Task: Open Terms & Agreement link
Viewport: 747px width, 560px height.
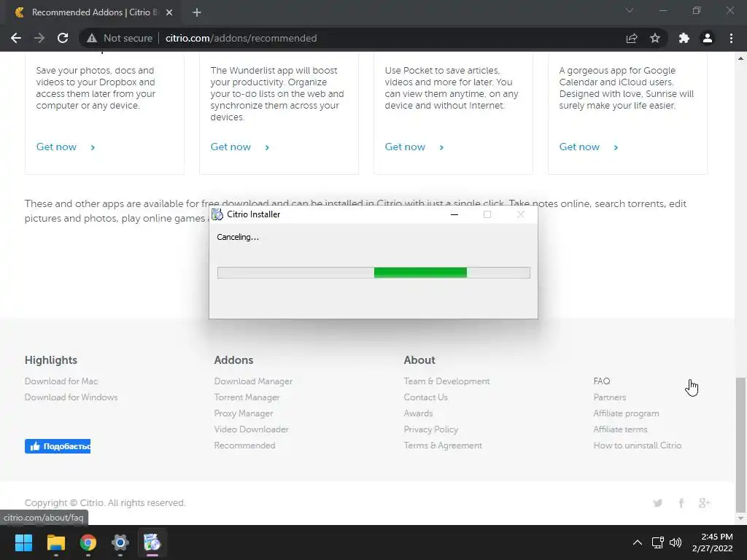Action: click(x=443, y=446)
